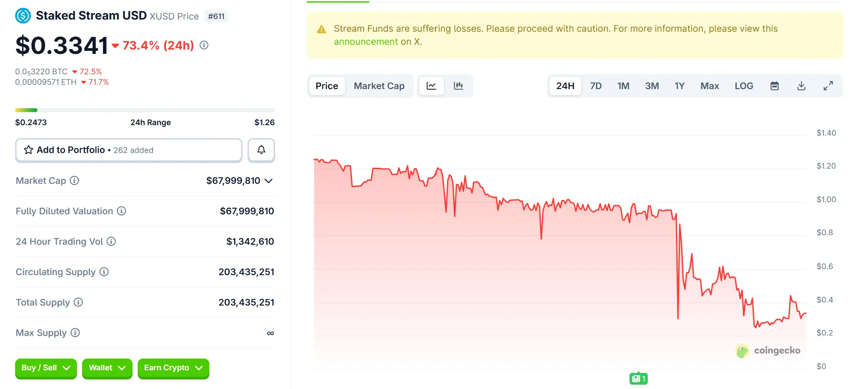Click the 24 Hour Trading Vol info icon
This screenshot has width=868, height=389.
pyautogui.click(x=111, y=242)
